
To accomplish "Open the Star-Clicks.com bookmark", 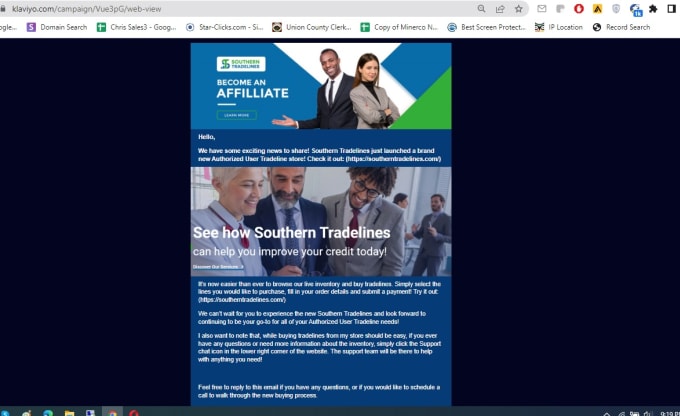I will [224, 27].
